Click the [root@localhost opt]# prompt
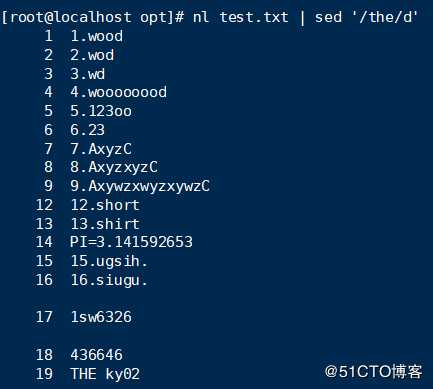This screenshot has height=389, width=433. point(93,17)
